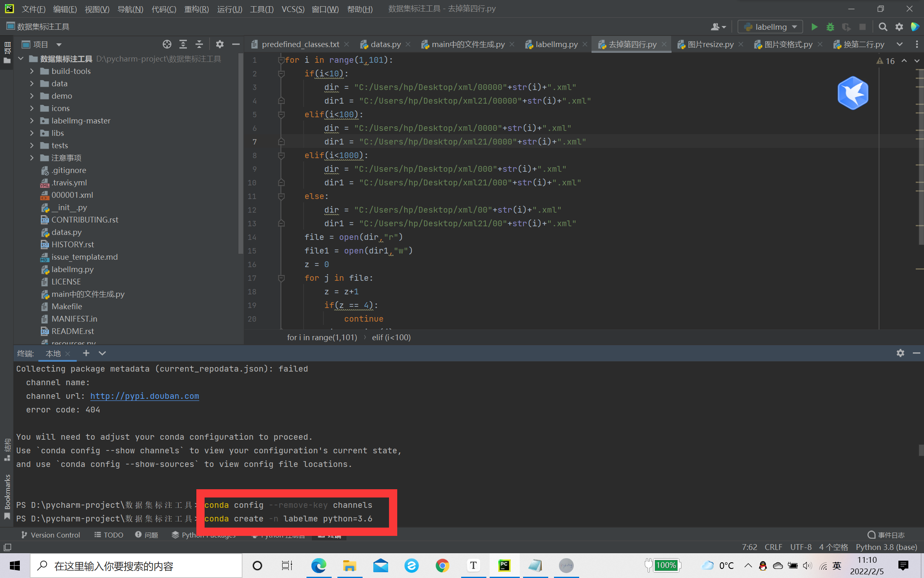924x578 pixels.
Task: Open Project panel gear options
Action: point(220,44)
